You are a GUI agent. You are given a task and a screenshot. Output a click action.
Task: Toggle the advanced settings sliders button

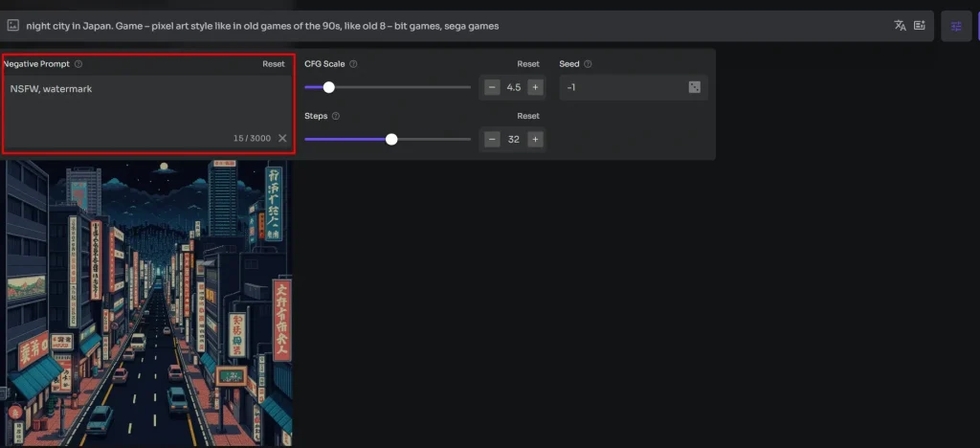tap(956, 26)
